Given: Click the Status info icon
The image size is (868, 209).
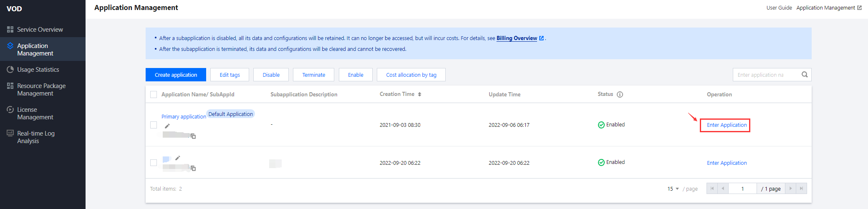Looking at the screenshot, I should [x=620, y=94].
